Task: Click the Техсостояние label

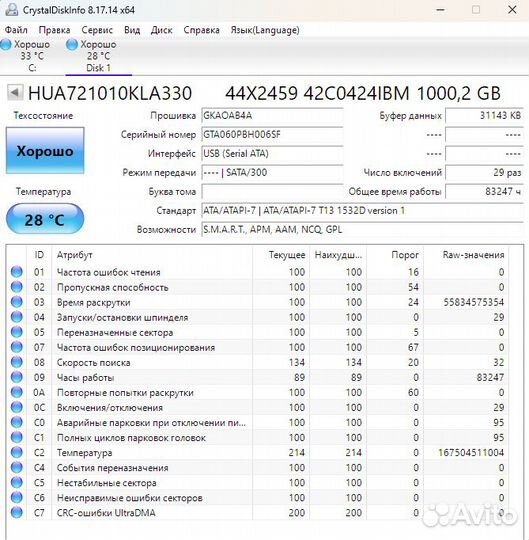Action: pyautogui.click(x=43, y=115)
